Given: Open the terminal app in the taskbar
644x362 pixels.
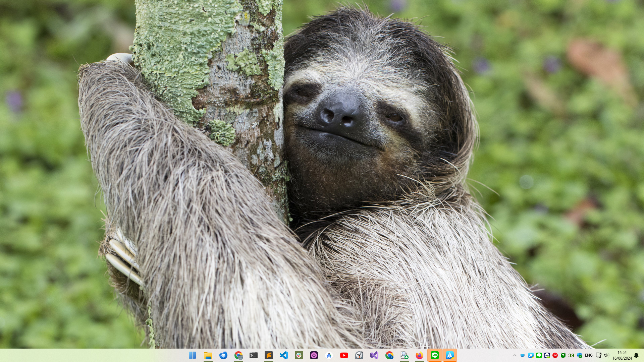Looking at the screenshot, I should point(254,355).
